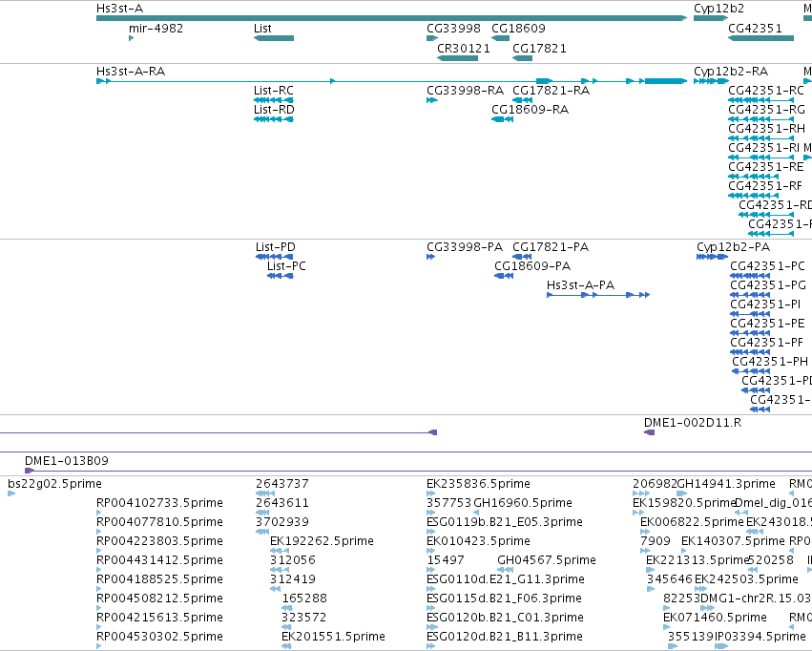Select the CG42351-PC protein feature
This screenshot has width=812, height=651.
point(750,276)
